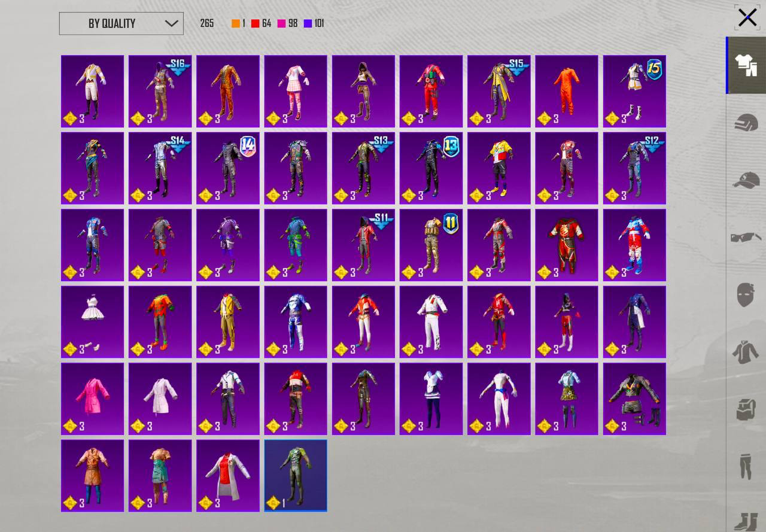
Task: Select the outfit with the 14 shield badge
Action: [228, 168]
